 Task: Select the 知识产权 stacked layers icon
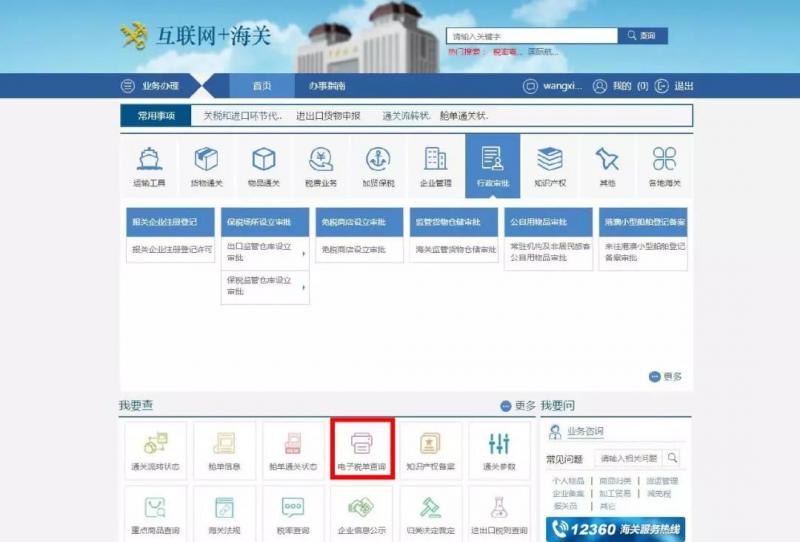click(549, 165)
